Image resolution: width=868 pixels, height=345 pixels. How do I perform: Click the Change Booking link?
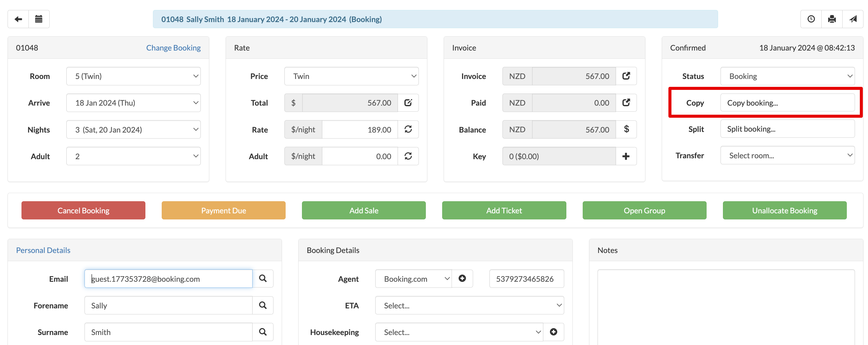[173, 48]
